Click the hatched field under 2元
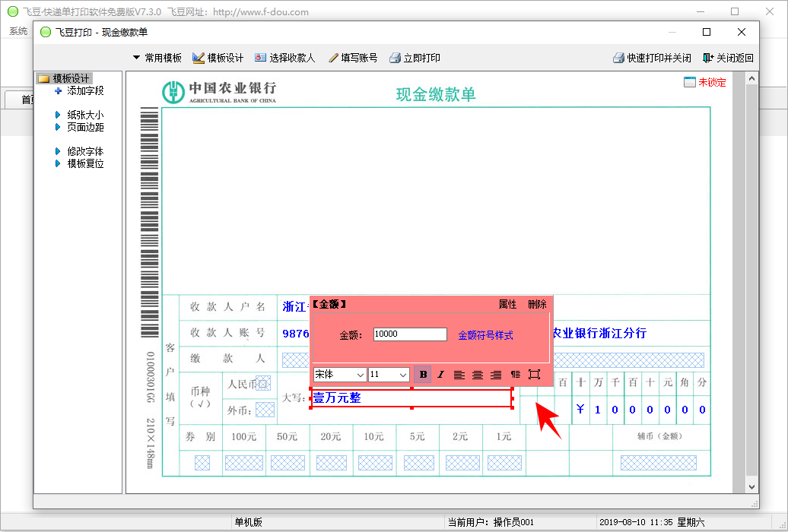Screen dimensions: 788x532 point(462,463)
